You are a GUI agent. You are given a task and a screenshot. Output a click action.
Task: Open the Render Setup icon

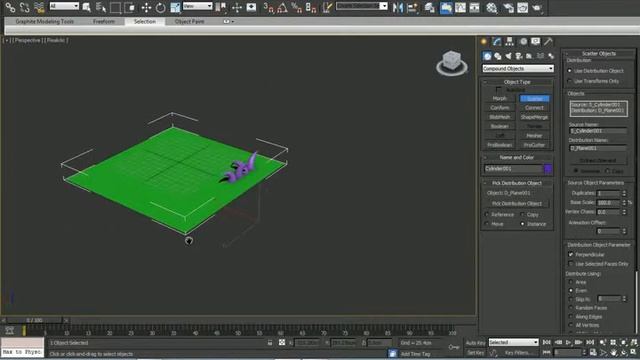[x=508, y=7]
